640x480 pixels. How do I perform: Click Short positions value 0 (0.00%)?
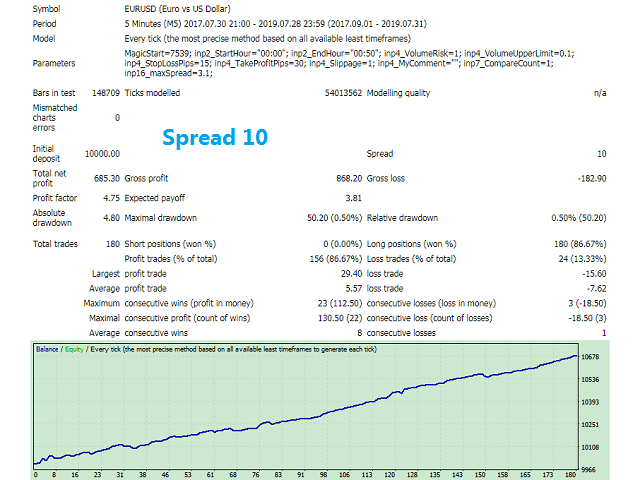[x=342, y=244]
